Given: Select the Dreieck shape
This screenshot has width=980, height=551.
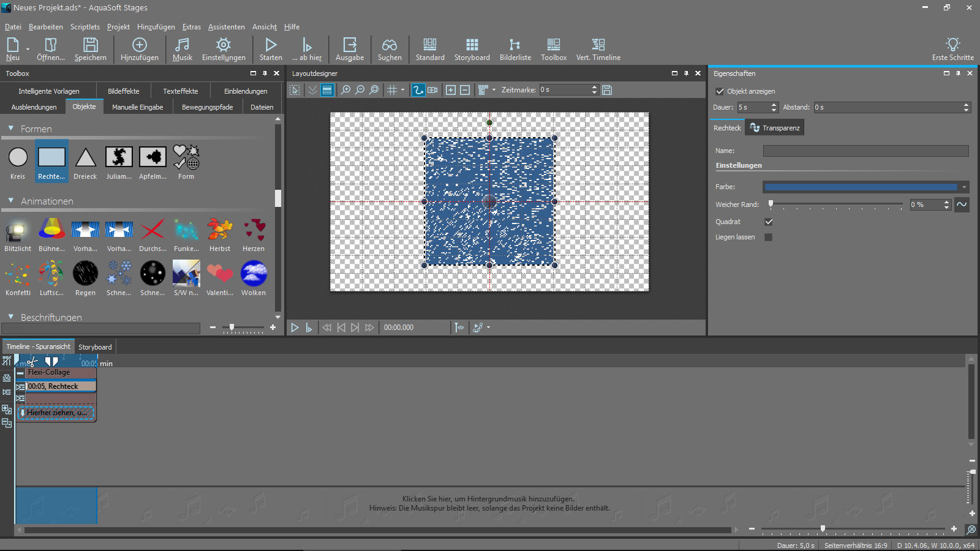Looking at the screenshot, I should coord(85,162).
